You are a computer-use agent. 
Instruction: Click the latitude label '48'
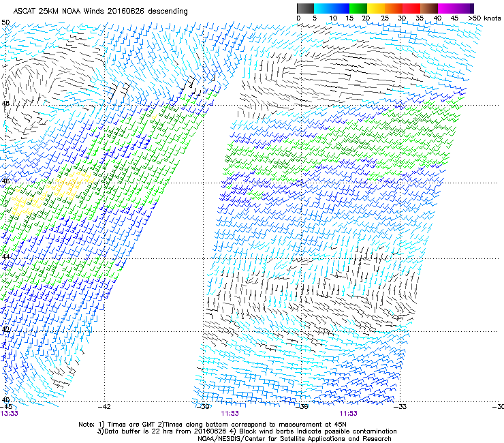pos(5,104)
